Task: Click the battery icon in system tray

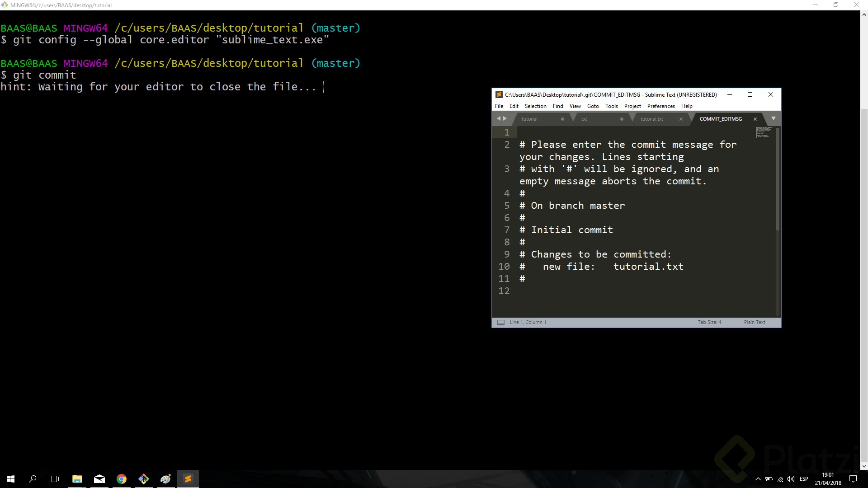Action: 769,479
